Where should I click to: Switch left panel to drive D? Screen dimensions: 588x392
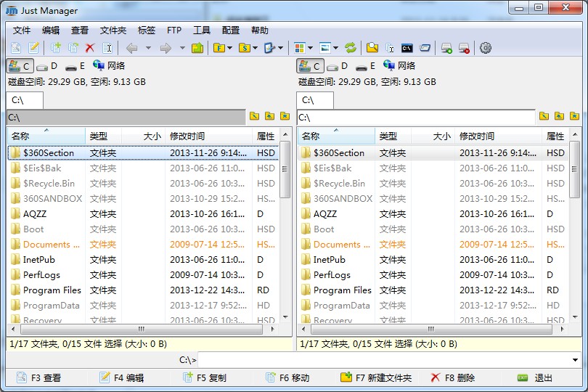tap(47, 66)
